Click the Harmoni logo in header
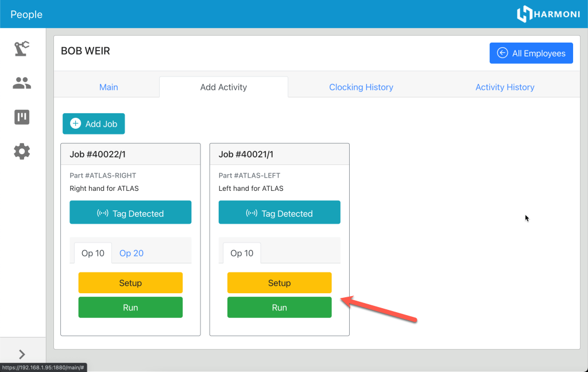This screenshot has height=372, width=588. click(x=548, y=14)
